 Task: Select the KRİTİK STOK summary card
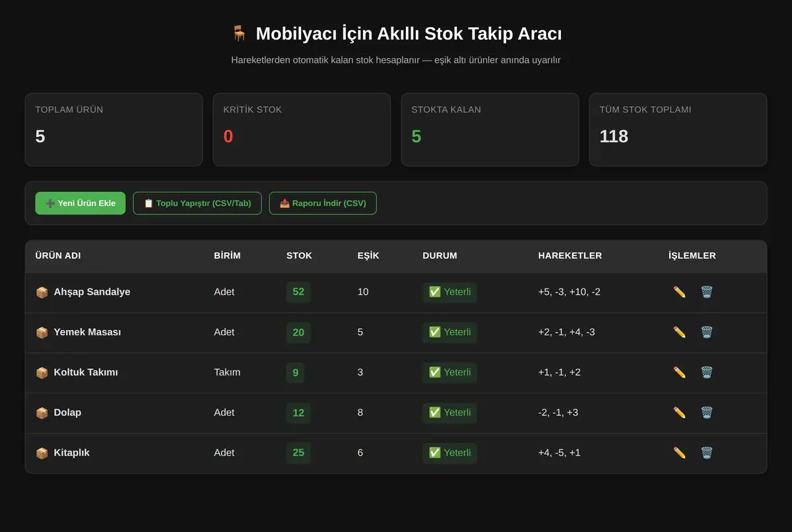click(302, 129)
